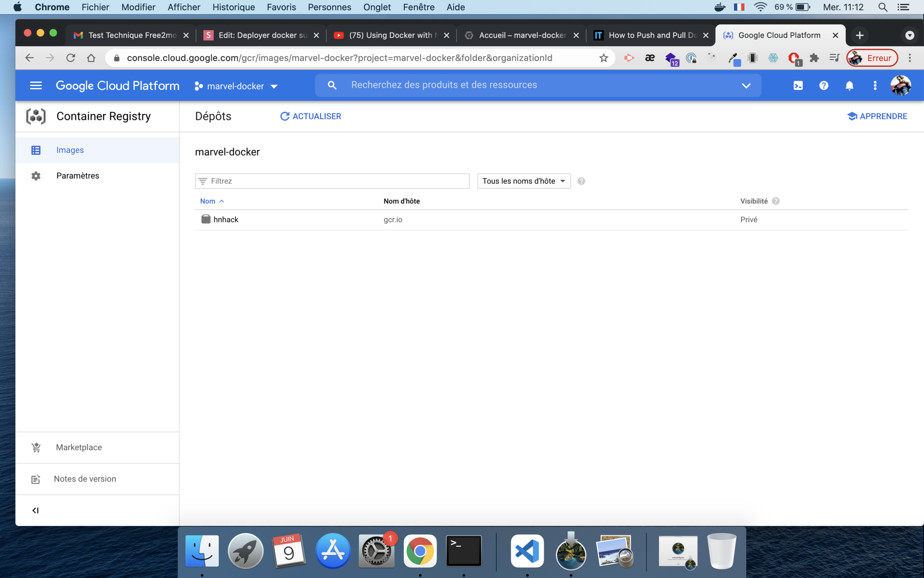This screenshot has width=924, height=578.
Task: Open Paramètres in the sidebar
Action: [x=77, y=176]
